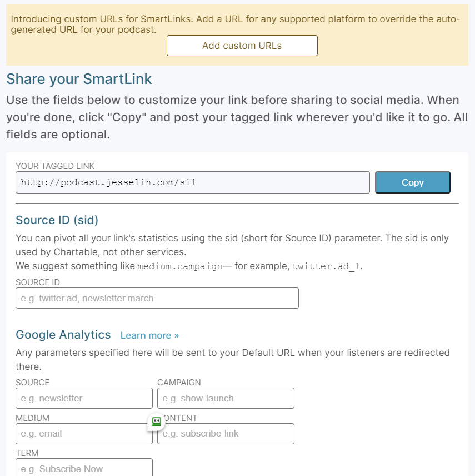
Task: Select the Term Subscribe Now field
Action: pyautogui.click(x=84, y=468)
